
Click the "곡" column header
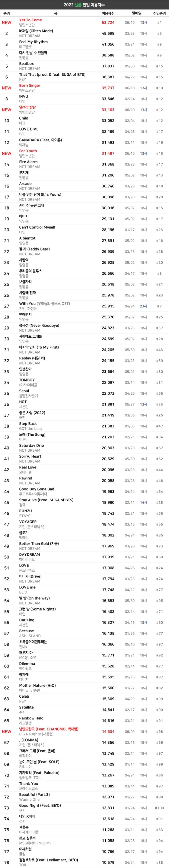point(56,13)
